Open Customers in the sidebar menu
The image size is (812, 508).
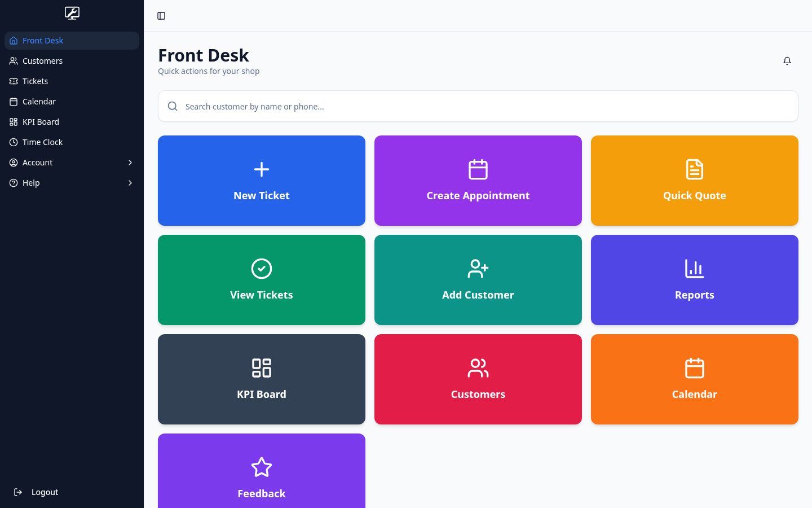[72, 61]
